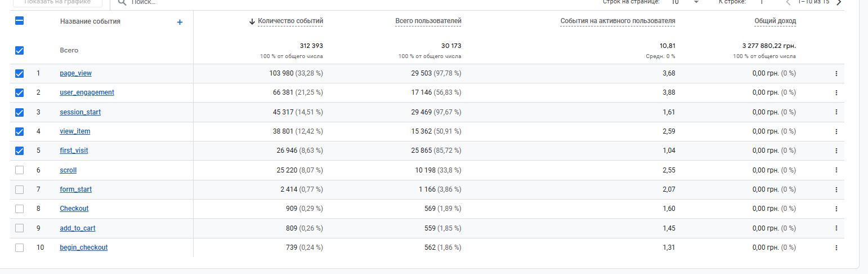Image resolution: width=868 pixels, height=274 pixels.
Task: Sort by Всего пользователей column header
Action: pos(428,21)
